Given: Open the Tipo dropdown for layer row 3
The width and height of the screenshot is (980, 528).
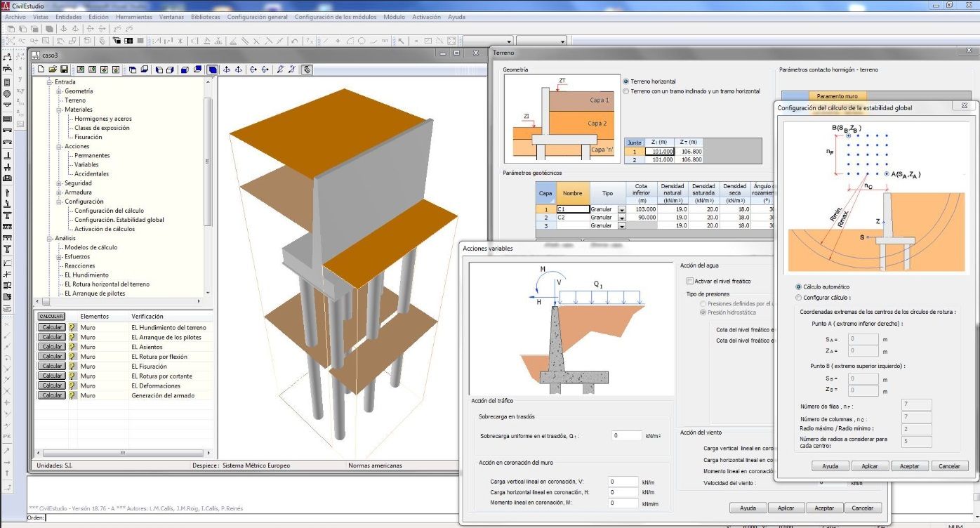Looking at the screenshot, I should [x=621, y=226].
